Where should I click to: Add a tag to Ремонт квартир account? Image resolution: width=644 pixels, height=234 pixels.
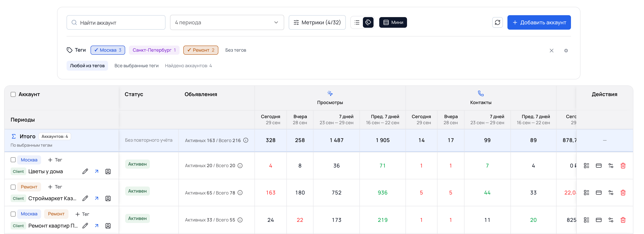[82, 214]
